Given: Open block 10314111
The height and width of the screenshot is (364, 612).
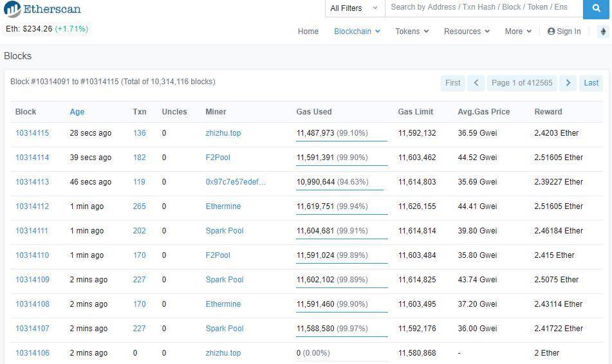Looking at the screenshot, I should click(x=32, y=231).
